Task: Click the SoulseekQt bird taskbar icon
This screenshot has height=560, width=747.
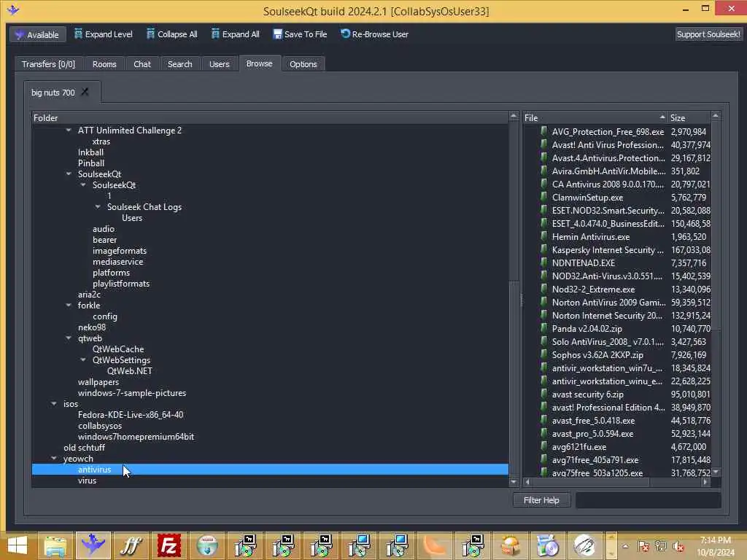Action: [93, 545]
